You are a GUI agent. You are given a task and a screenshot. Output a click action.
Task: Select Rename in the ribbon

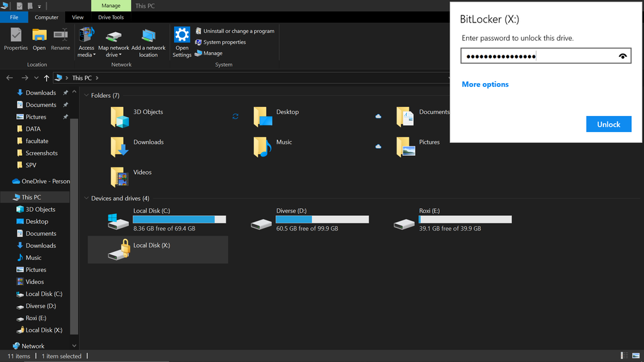[61, 39]
